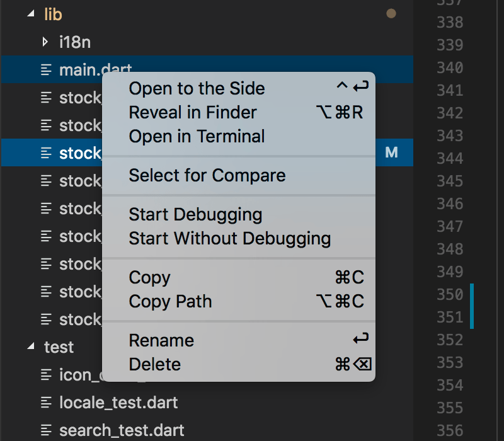Choose Start Without Debugging
Viewport: 504px width, 441px height.
(x=229, y=239)
